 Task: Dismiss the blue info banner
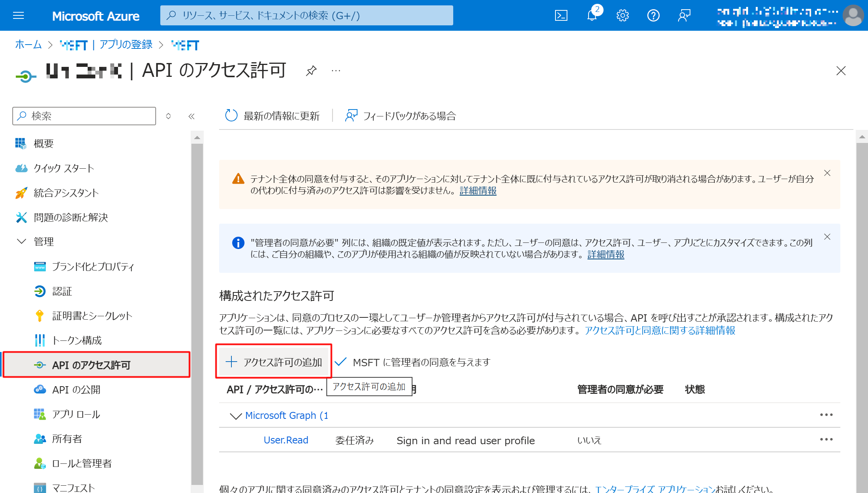click(827, 237)
